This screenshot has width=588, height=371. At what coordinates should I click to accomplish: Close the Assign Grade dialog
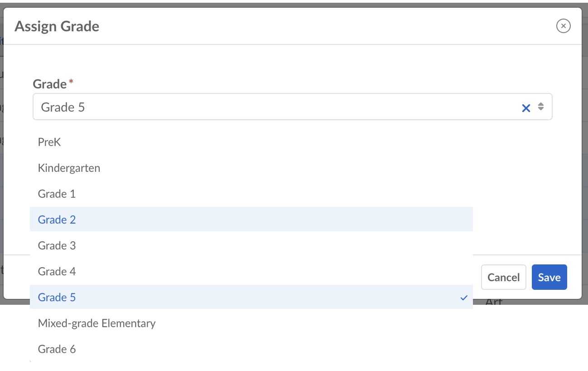click(563, 26)
